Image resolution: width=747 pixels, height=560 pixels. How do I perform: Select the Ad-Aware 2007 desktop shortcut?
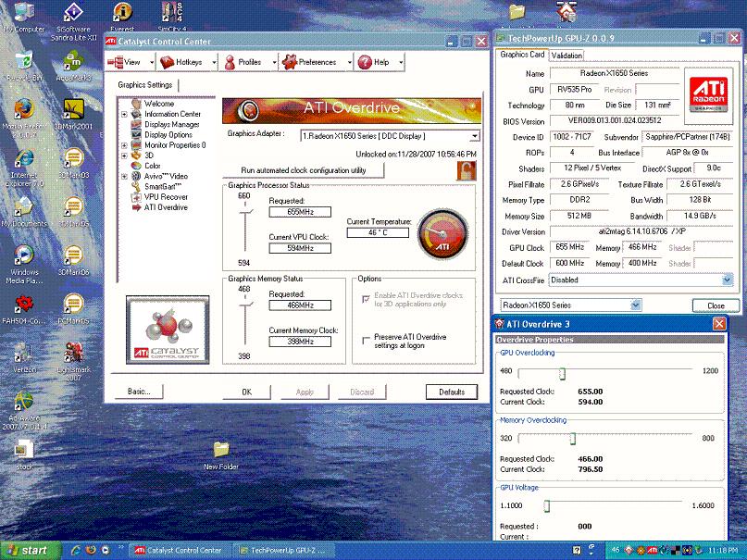(24, 411)
